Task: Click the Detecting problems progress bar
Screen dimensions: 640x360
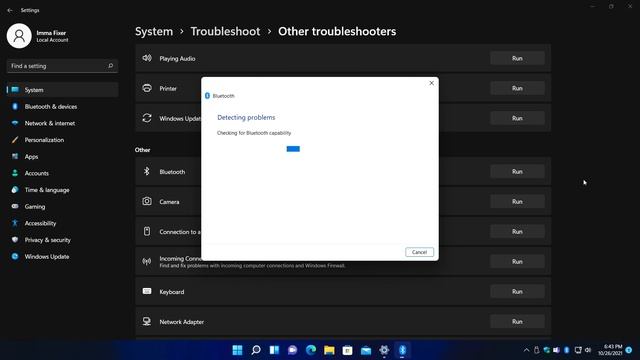Action: (293, 149)
